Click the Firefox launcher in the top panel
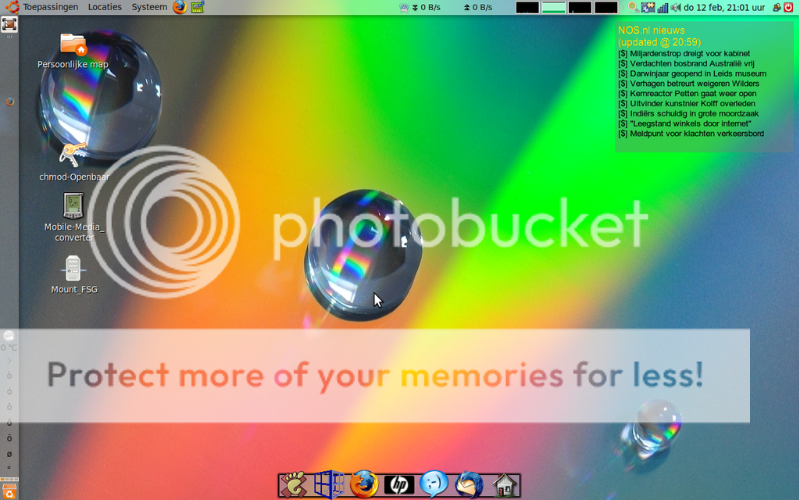Image resolution: width=799 pixels, height=500 pixels. [180, 7]
